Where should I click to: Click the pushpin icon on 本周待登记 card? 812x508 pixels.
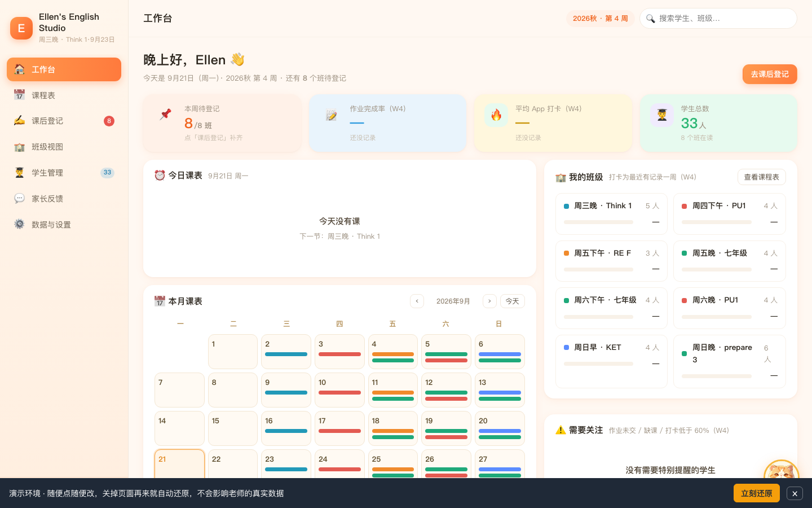point(165,115)
